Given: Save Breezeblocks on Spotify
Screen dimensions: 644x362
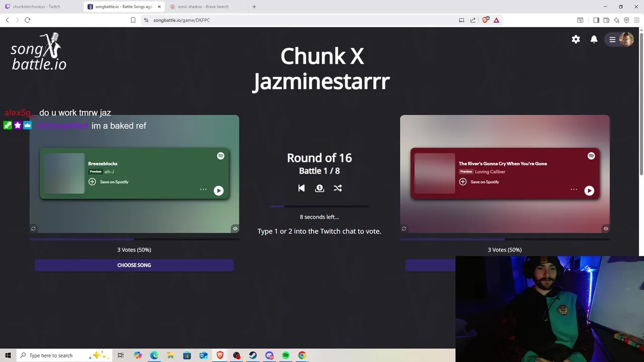Looking at the screenshot, I should tap(109, 182).
